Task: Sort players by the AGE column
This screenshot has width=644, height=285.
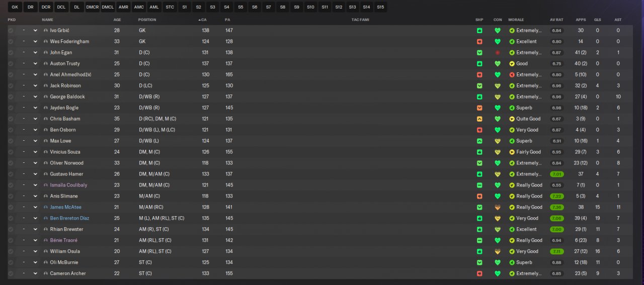Action: tap(117, 20)
